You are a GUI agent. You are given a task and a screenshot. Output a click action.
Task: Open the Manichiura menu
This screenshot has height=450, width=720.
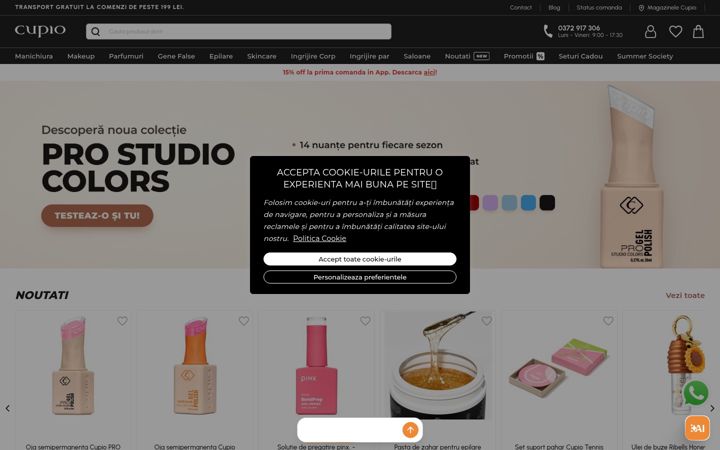34,56
